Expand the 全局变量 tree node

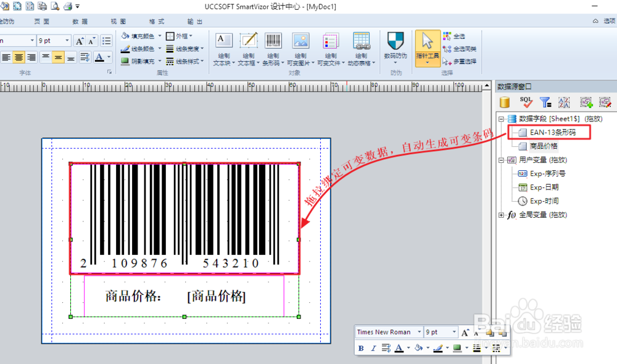tap(501, 215)
